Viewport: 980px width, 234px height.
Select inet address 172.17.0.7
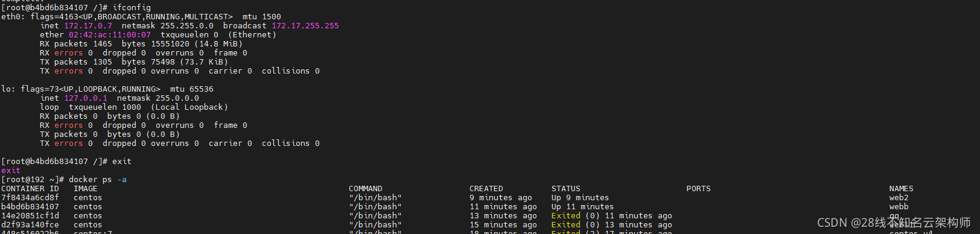point(88,26)
